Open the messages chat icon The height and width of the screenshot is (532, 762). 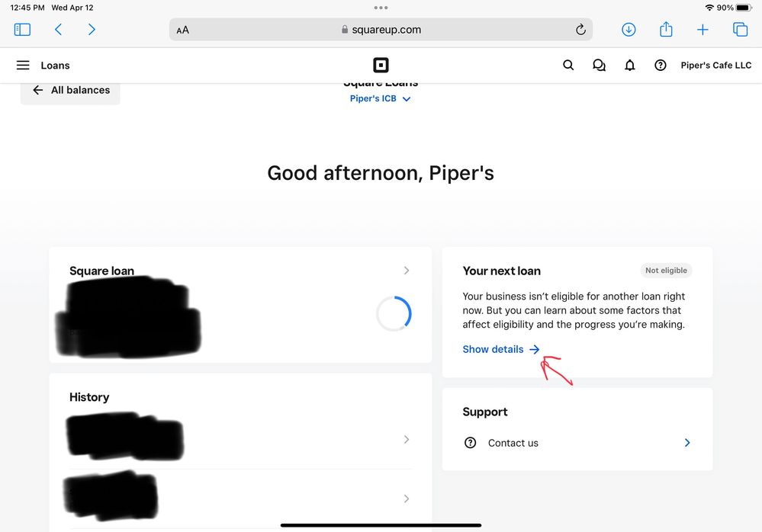(599, 65)
